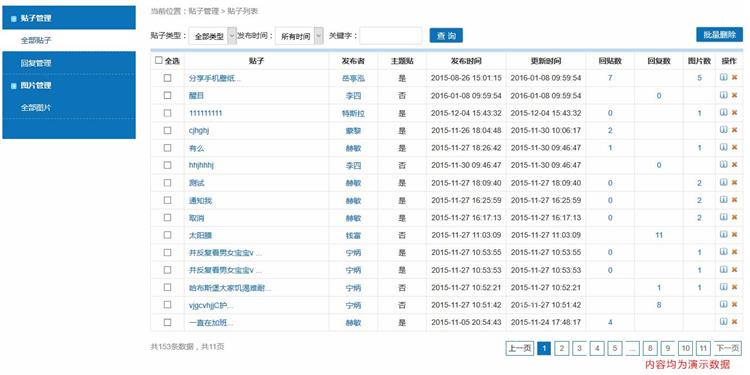Select 全部图片 in the sidebar

click(36, 108)
